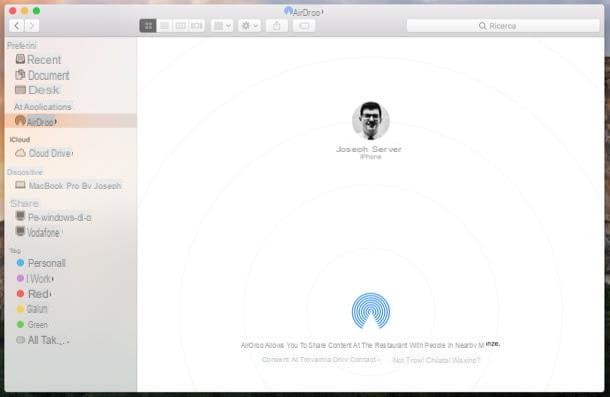
Task: Open the gear action menu
Action: (x=249, y=26)
